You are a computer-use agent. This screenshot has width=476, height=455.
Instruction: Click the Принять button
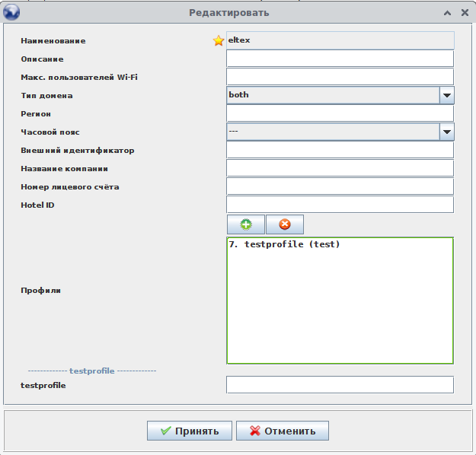click(190, 431)
